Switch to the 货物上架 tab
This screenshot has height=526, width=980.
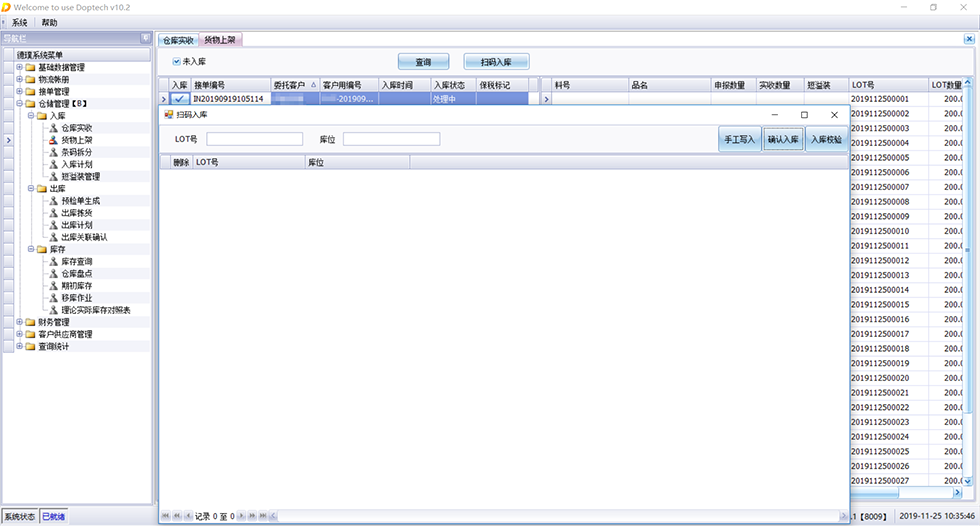(220, 40)
